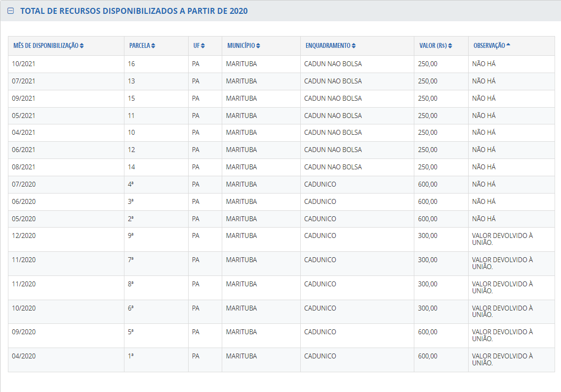Click the 9ª parcela cell
The image size is (561, 392).
131,236
